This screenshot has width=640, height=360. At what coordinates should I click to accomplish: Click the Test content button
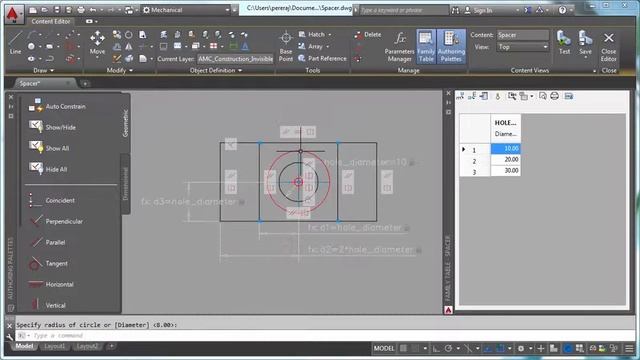[x=564, y=43]
